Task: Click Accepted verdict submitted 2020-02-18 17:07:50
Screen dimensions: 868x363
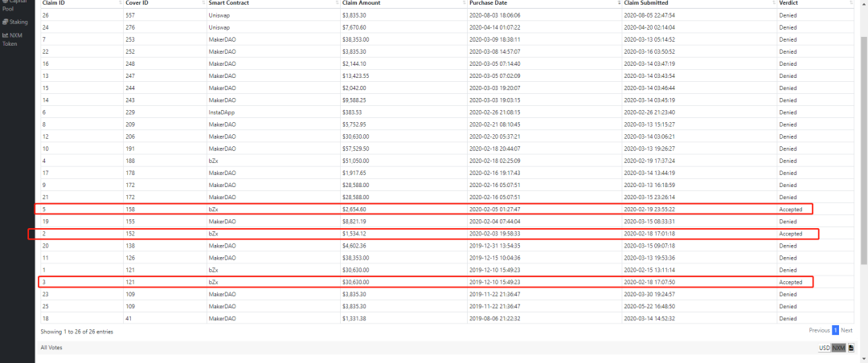Action: [790, 283]
